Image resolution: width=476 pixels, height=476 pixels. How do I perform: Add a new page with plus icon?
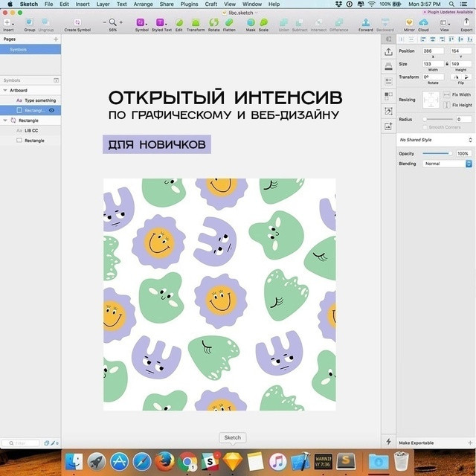[x=56, y=39]
